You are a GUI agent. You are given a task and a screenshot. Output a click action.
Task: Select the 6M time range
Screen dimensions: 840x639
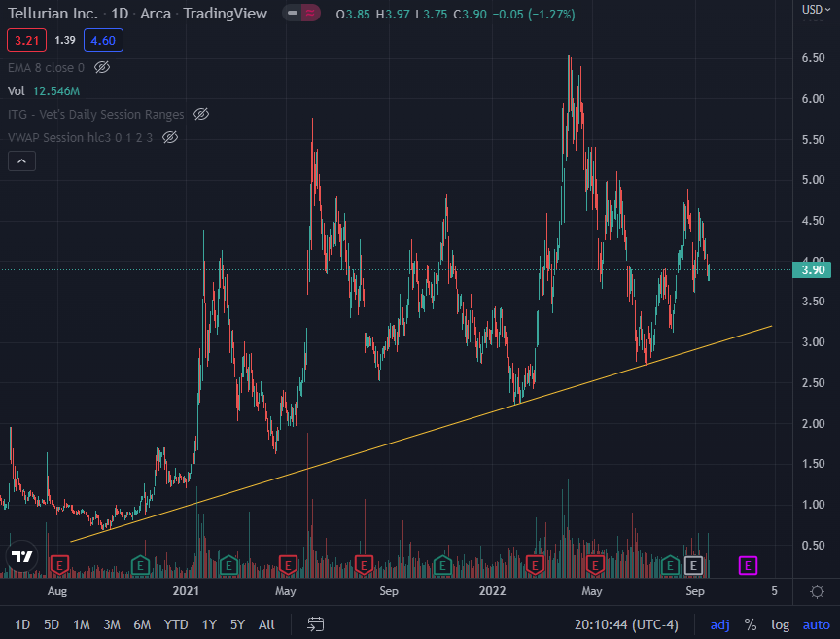tap(142, 624)
